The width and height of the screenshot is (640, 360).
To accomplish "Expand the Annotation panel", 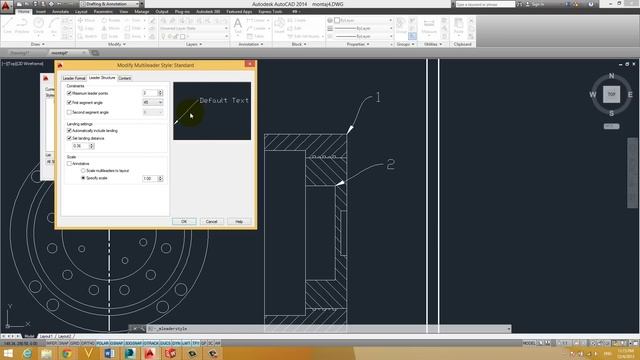I will [x=251, y=44].
